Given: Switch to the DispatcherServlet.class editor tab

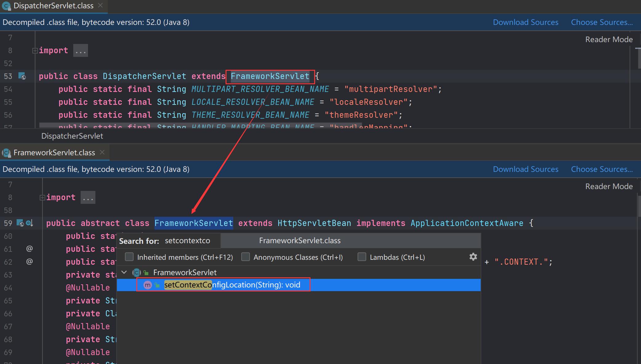Looking at the screenshot, I should [53, 6].
